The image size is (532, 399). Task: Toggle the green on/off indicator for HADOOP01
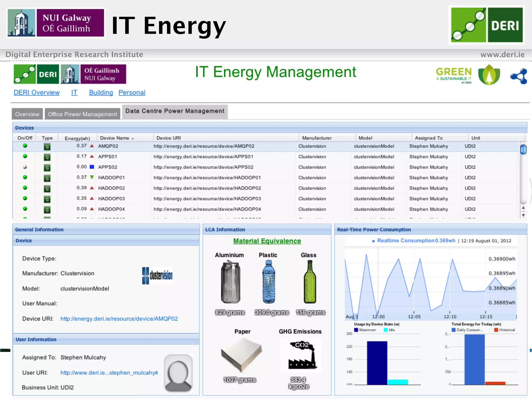click(x=25, y=177)
